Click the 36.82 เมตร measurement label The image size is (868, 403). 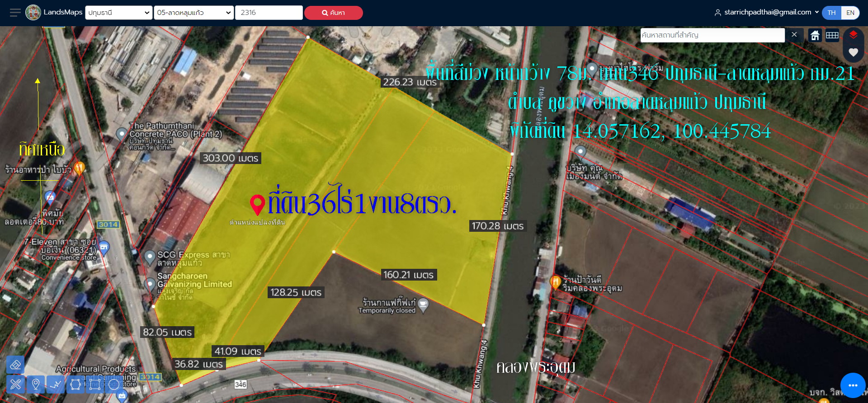[x=199, y=364]
